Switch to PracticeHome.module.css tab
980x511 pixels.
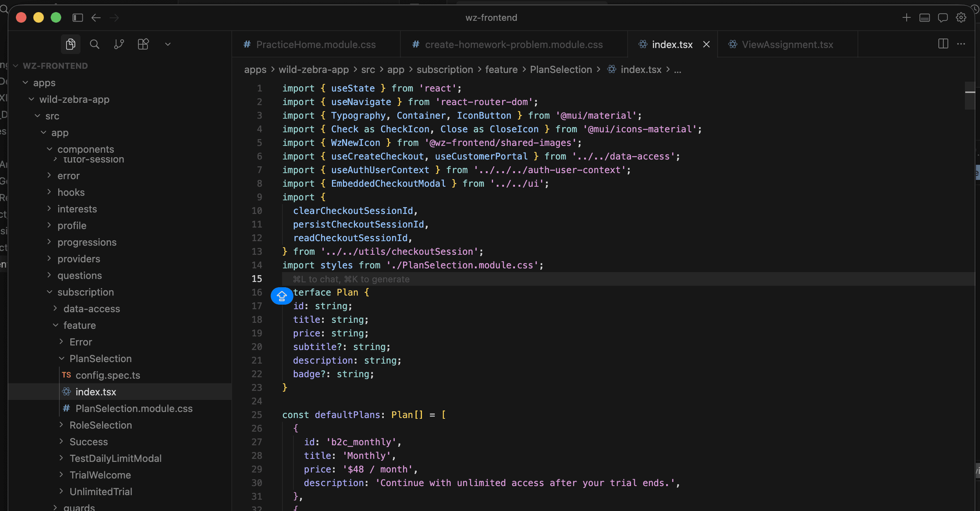(x=315, y=45)
